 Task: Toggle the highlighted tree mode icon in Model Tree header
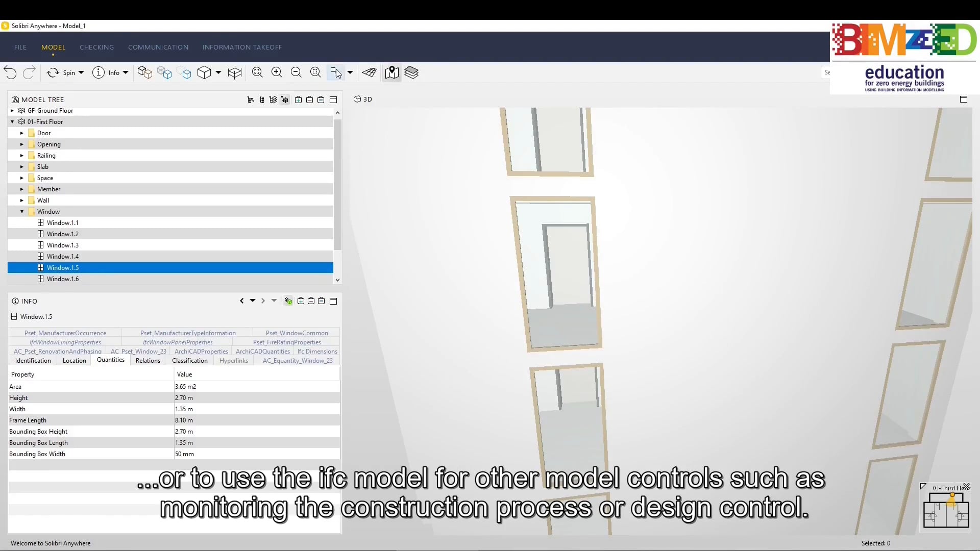point(285,99)
